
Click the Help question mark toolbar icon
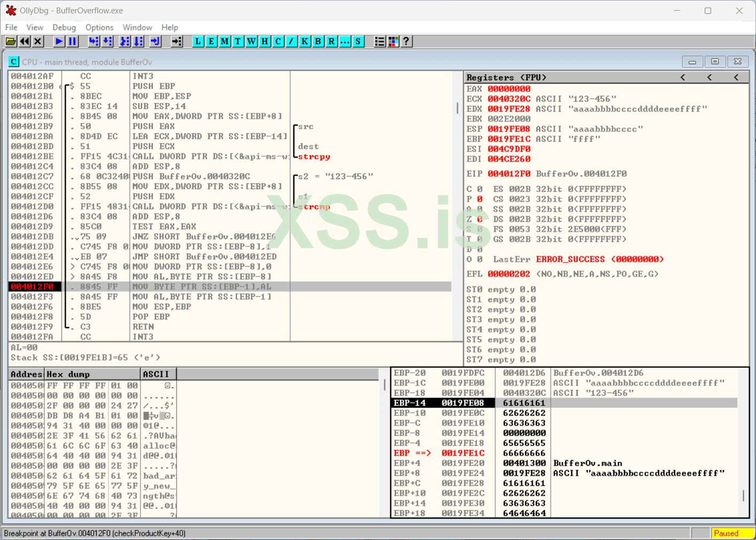tap(407, 41)
